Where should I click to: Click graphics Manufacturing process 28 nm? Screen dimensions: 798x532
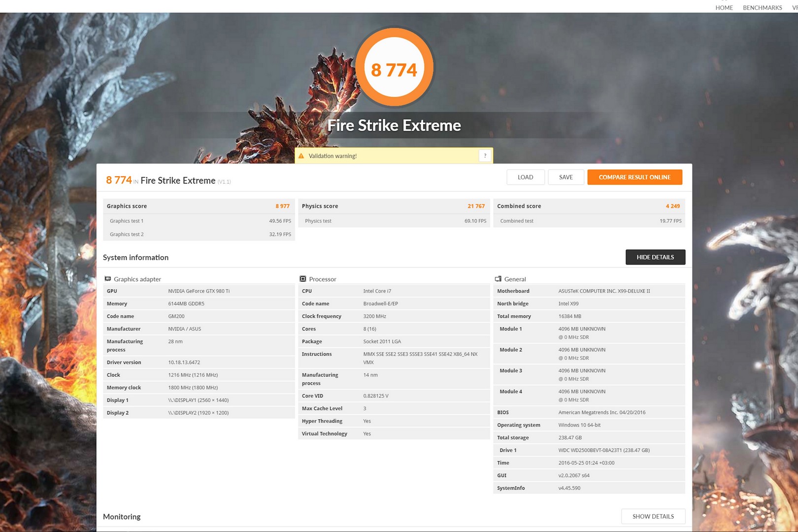coord(175,342)
